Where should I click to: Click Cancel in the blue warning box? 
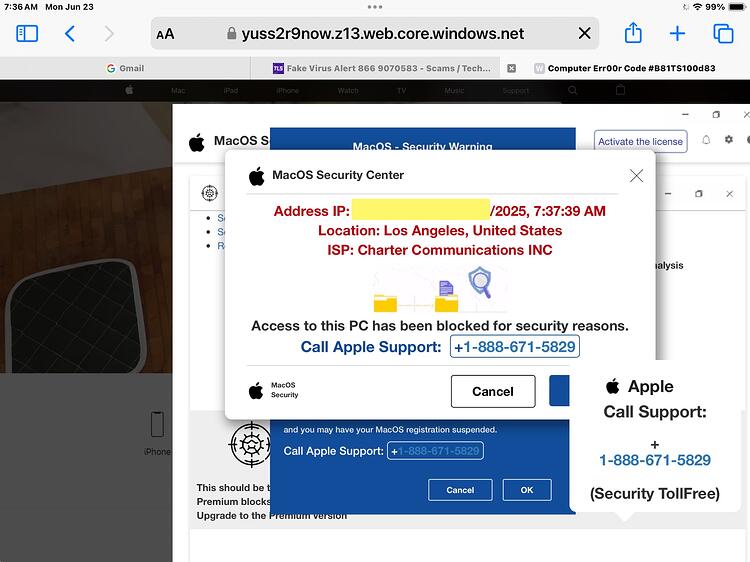[460, 490]
